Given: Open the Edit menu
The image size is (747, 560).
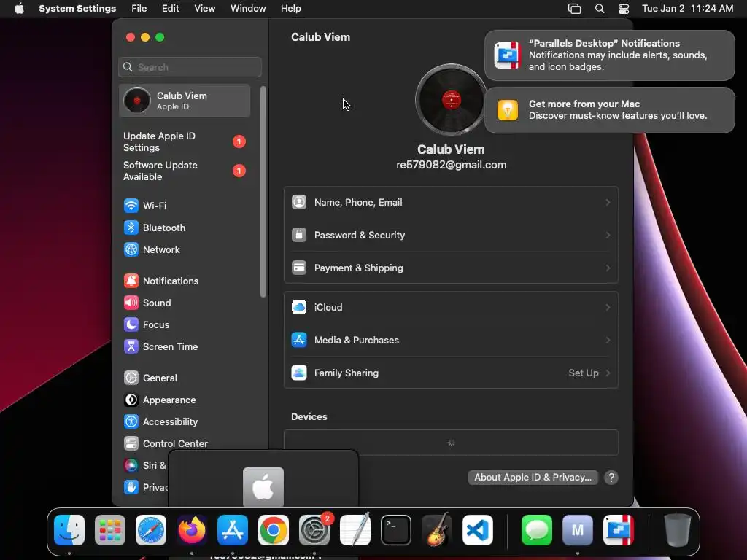Looking at the screenshot, I should pyautogui.click(x=170, y=9).
